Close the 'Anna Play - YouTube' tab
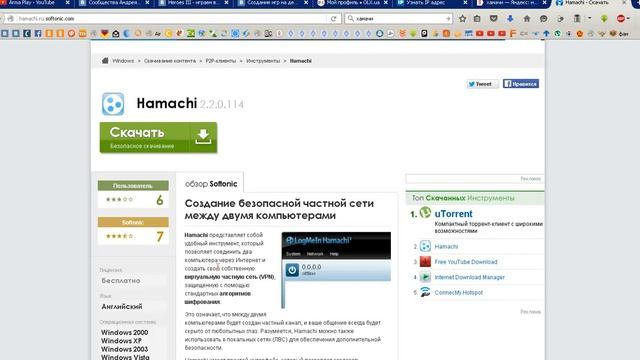This screenshot has height=360, width=640. tap(67, 3)
